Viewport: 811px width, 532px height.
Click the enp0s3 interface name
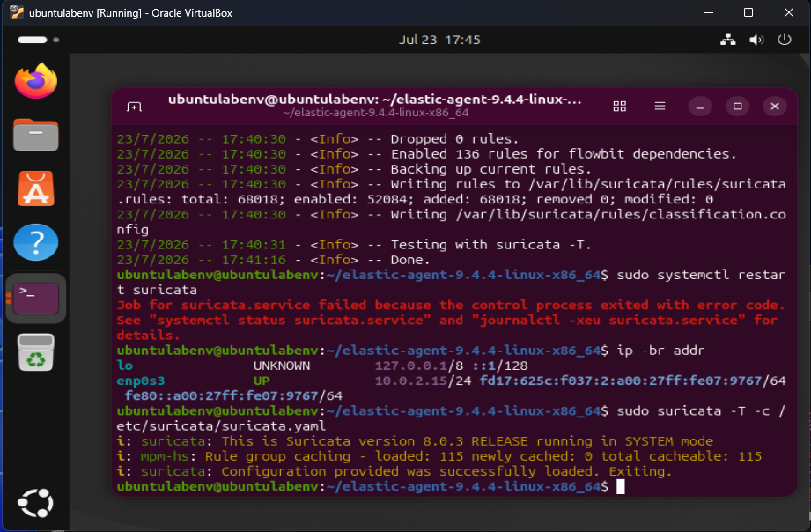pos(141,381)
